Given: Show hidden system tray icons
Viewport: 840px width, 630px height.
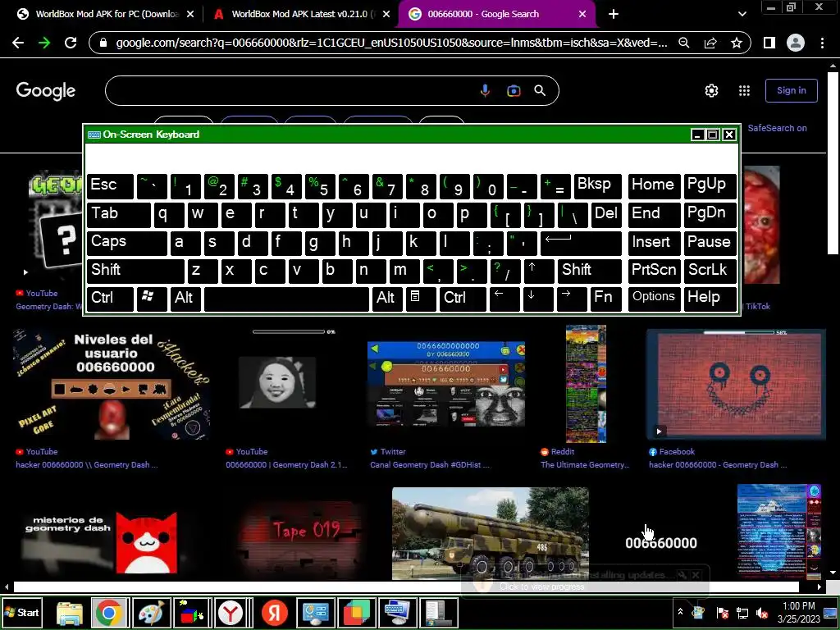Looking at the screenshot, I should (x=680, y=611).
